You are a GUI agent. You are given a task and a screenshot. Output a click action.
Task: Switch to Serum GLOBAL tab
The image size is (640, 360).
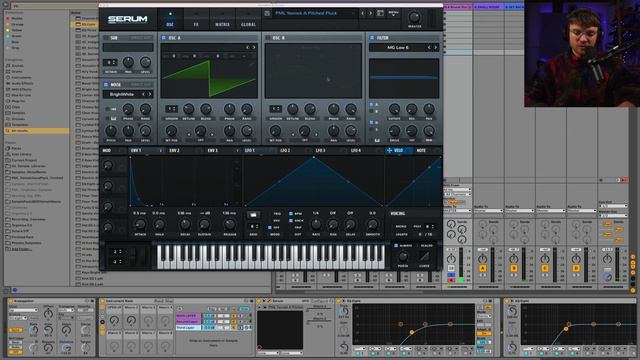coord(248,20)
